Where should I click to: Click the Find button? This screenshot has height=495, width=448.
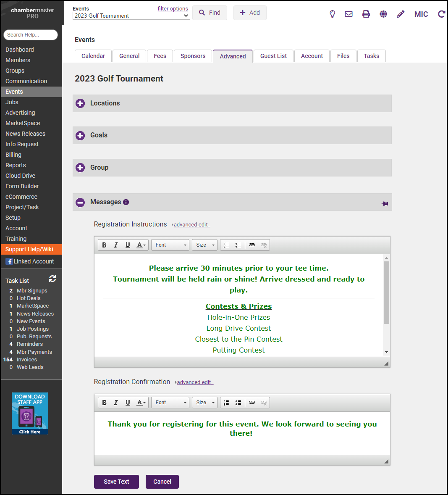click(x=210, y=13)
